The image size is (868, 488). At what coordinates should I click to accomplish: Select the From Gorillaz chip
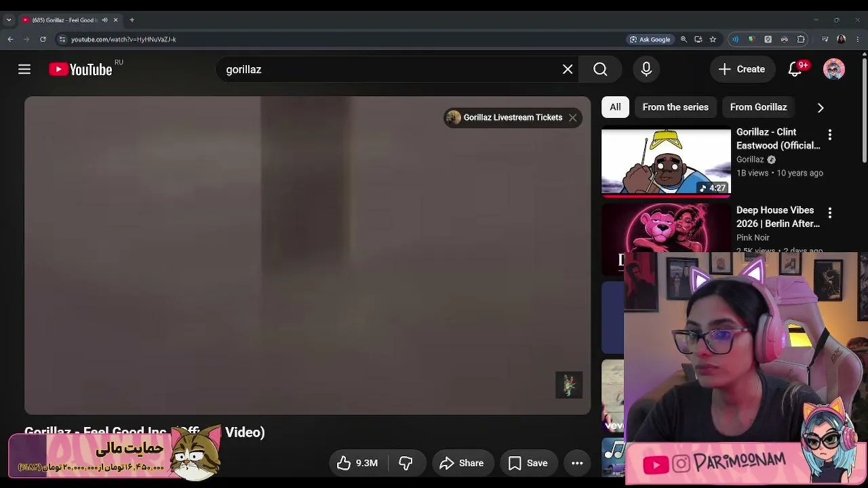pyautogui.click(x=758, y=107)
